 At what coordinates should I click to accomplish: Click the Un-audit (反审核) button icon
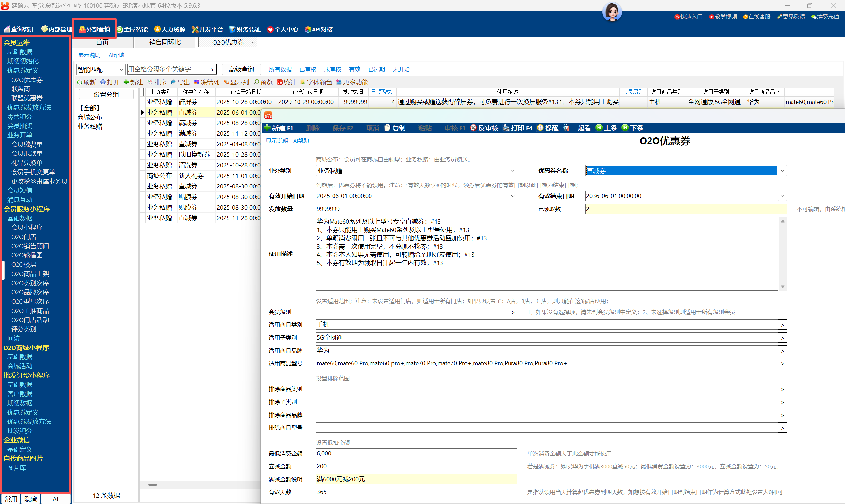click(x=473, y=128)
